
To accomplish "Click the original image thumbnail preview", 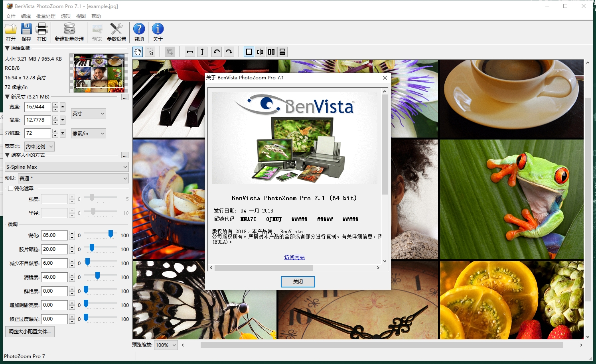I will click(99, 74).
